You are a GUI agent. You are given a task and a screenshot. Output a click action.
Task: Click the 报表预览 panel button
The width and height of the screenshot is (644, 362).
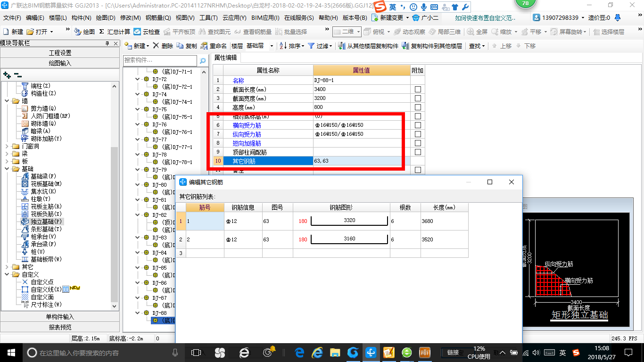[60, 327]
